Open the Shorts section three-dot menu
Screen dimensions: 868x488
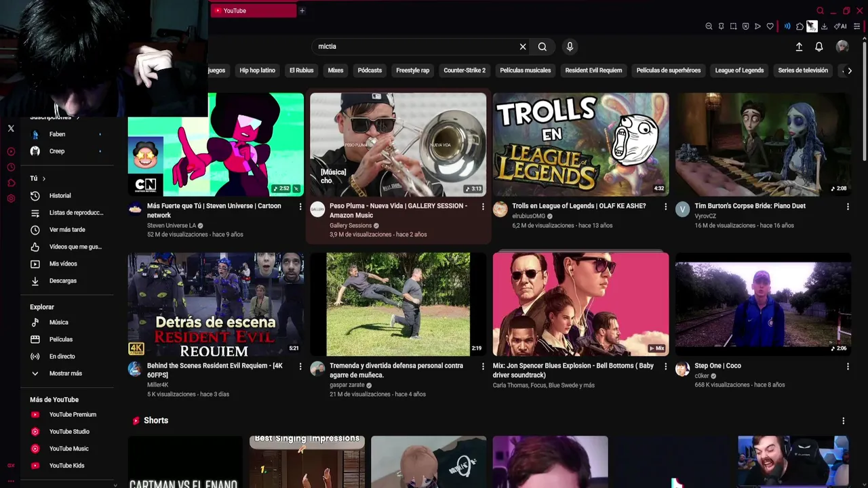click(844, 421)
